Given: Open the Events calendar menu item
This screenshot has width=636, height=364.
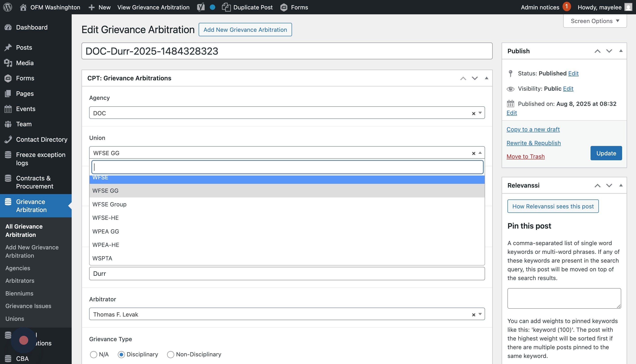Looking at the screenshot, I should [26, 109].
